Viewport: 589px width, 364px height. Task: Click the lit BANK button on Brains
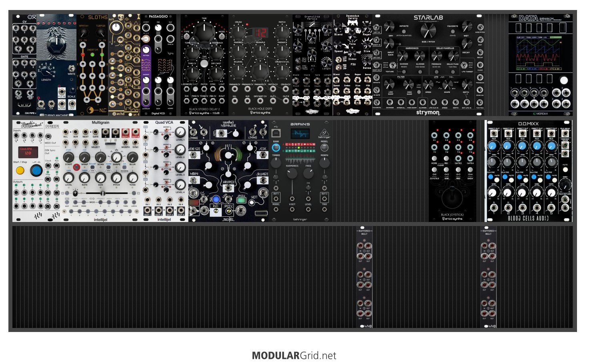click(276, 147)
